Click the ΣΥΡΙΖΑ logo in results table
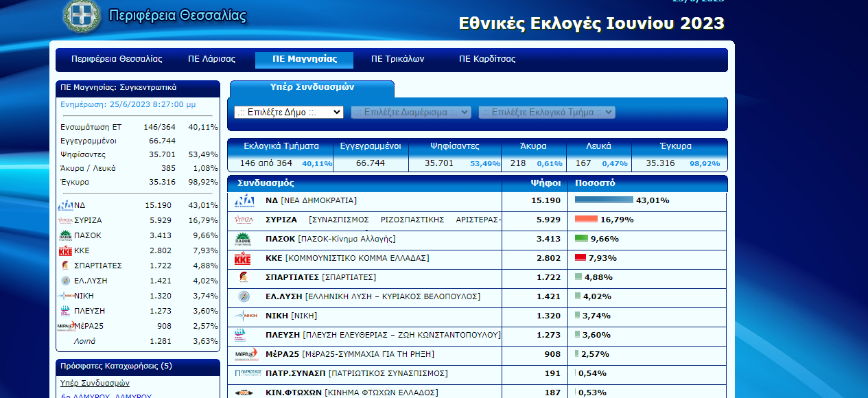Viewport: 868px width, 398px height. [244, 220]
